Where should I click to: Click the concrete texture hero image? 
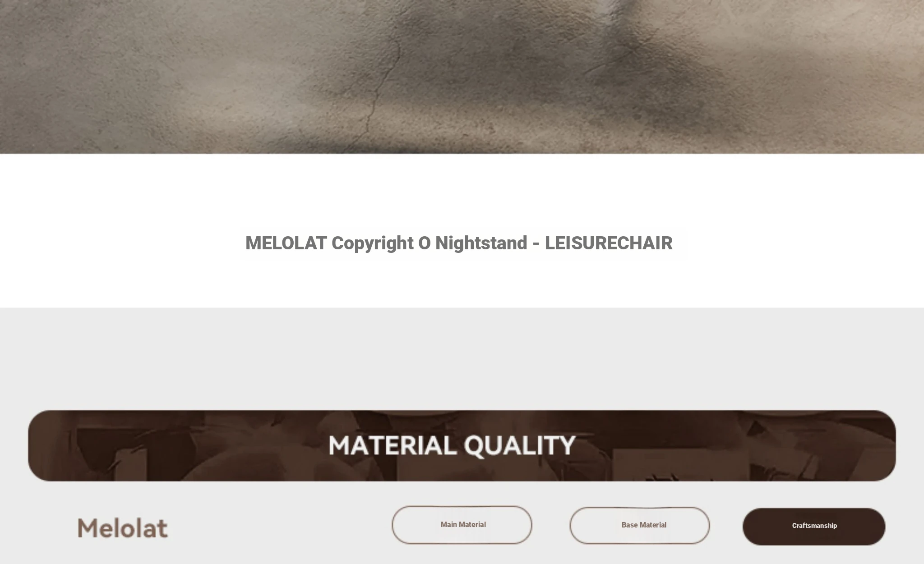(462, 77)
